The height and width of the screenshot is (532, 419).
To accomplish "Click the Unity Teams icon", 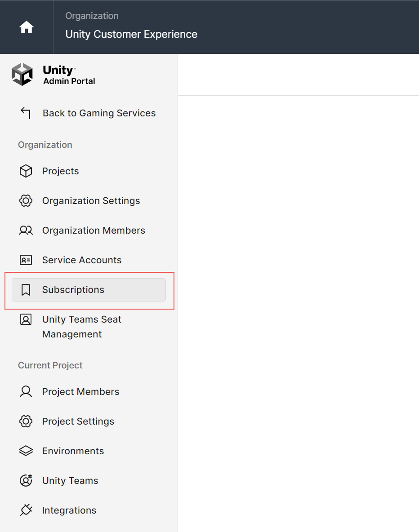I will [26, 480].
